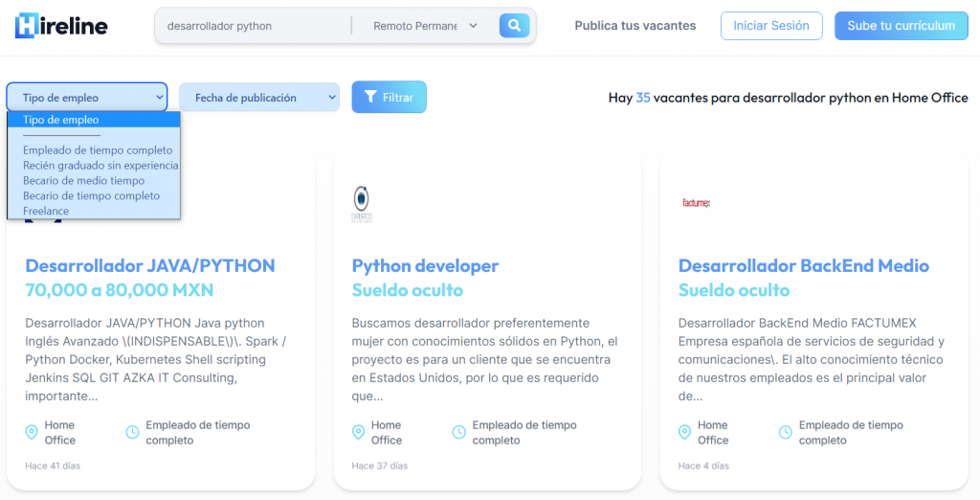Click location pin icon on Desarrollador BackEnd Medio card
Screen dimensions: 980x500
point(684,432)
